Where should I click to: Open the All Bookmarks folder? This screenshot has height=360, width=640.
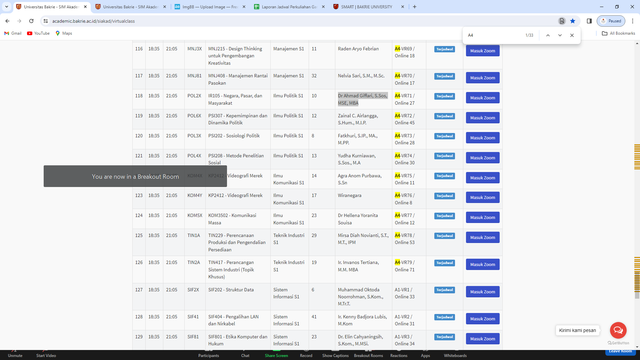click(618, 33)
